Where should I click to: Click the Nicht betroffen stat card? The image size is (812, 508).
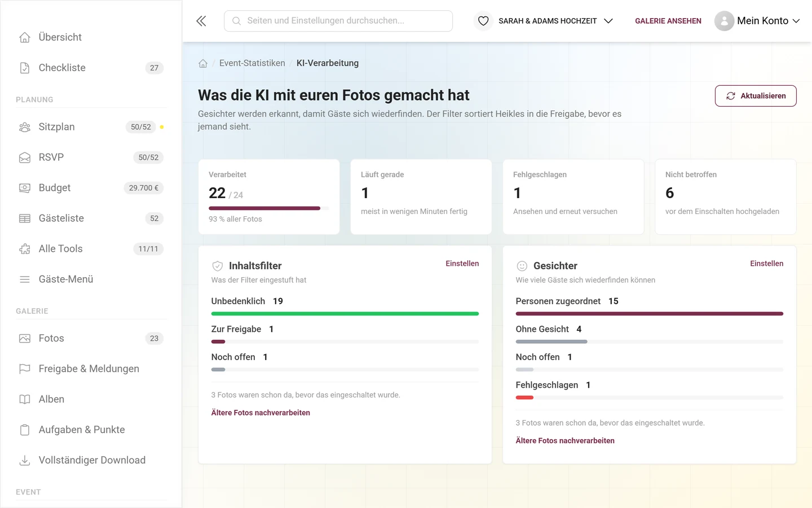point(725,196)
